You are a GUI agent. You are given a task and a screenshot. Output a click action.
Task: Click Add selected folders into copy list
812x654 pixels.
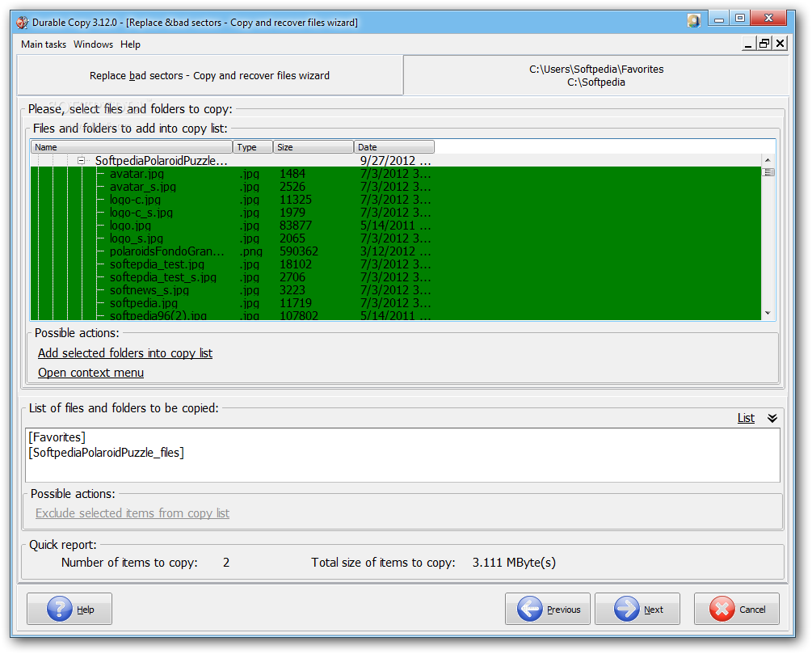coord(125,353)
